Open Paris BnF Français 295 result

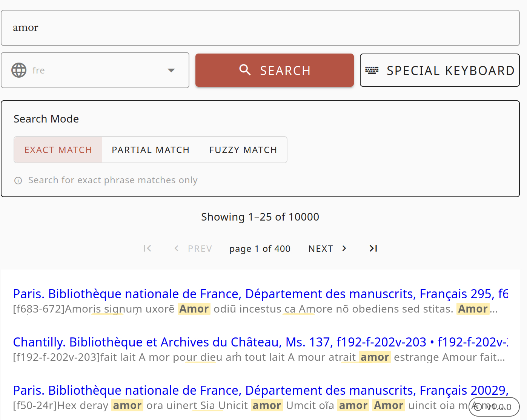tap(260, 294)
